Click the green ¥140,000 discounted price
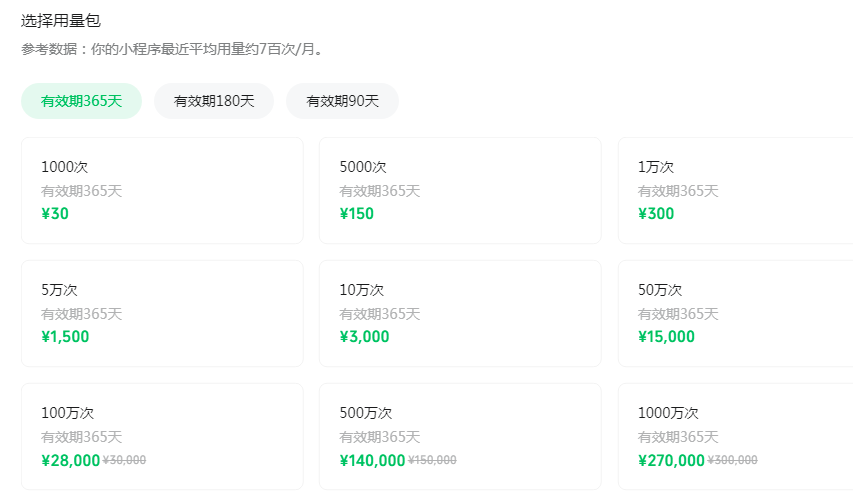Image resolution: width=853 pixels, height=496 pixels. (372, 460)
